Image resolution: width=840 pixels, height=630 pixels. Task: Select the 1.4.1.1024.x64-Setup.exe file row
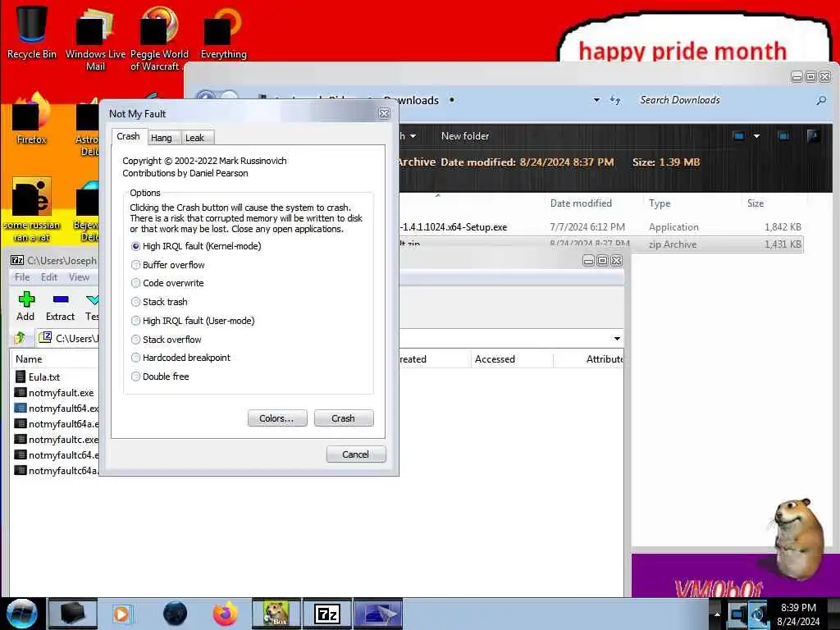tap(601, 227)
